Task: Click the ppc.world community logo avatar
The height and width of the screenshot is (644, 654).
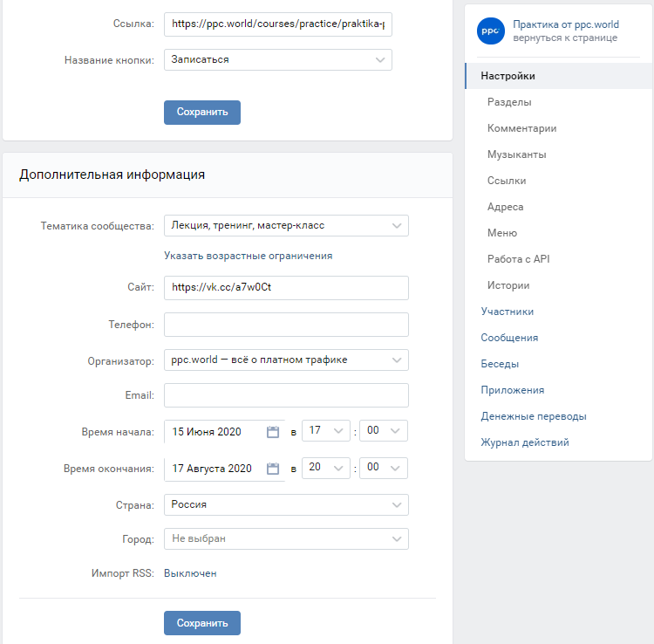Action: [491, 31]
